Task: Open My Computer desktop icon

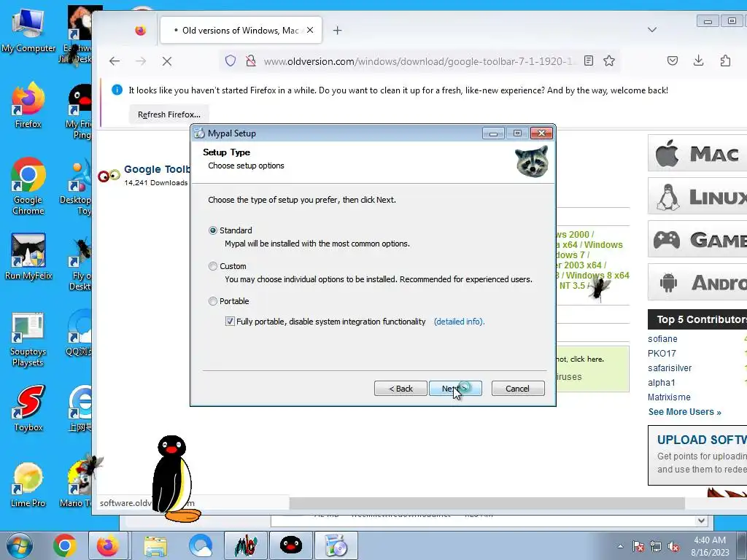Action: [28, 31]
